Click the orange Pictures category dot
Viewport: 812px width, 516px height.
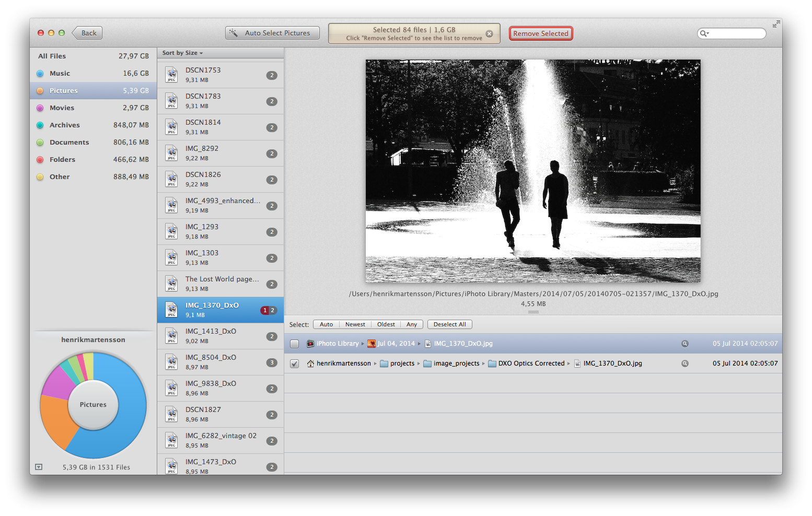click(x=40, y=91)
